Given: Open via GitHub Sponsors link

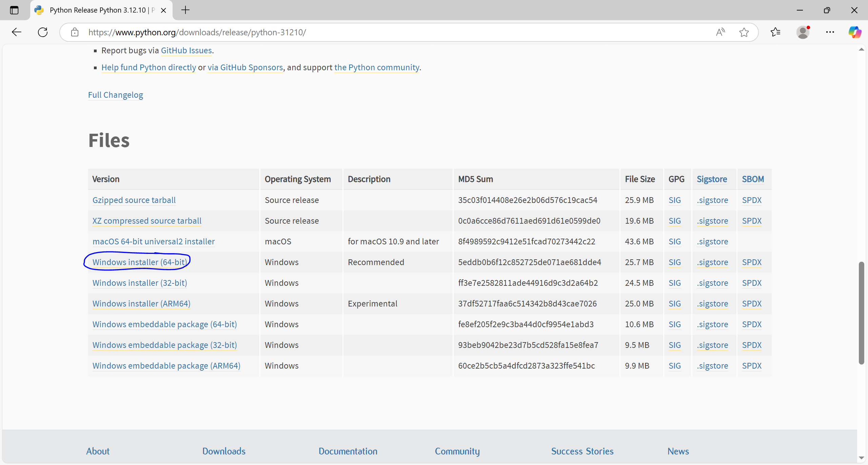Looking at the screenshot, I should pyautogui.click(x=245, y=68).
